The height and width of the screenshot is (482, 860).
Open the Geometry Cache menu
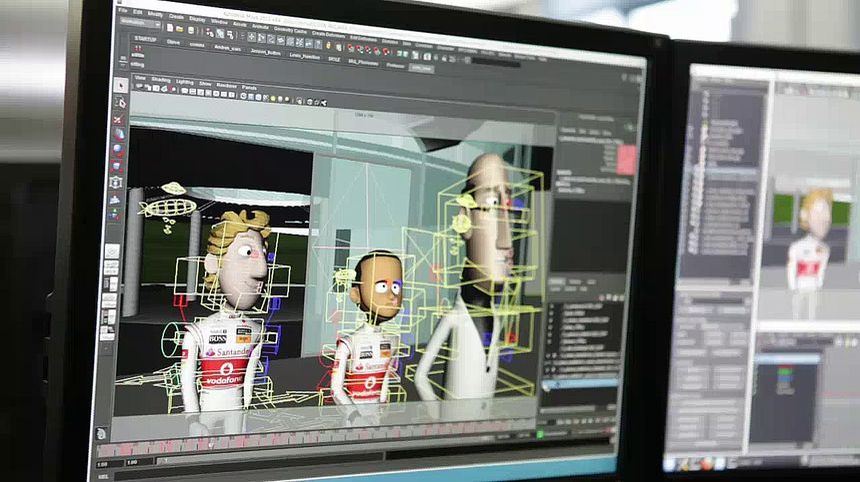[x=290, y=30]
